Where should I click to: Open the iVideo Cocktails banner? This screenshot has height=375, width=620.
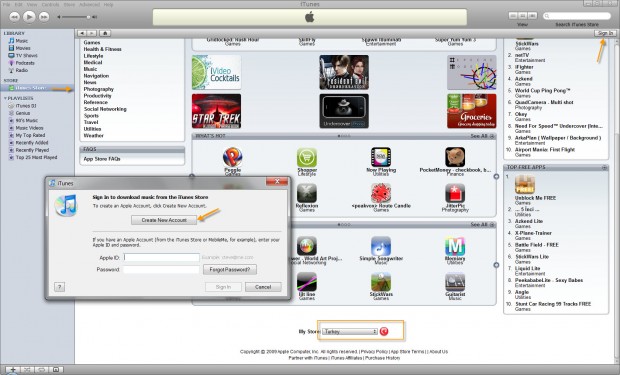[x=216, y=72]
